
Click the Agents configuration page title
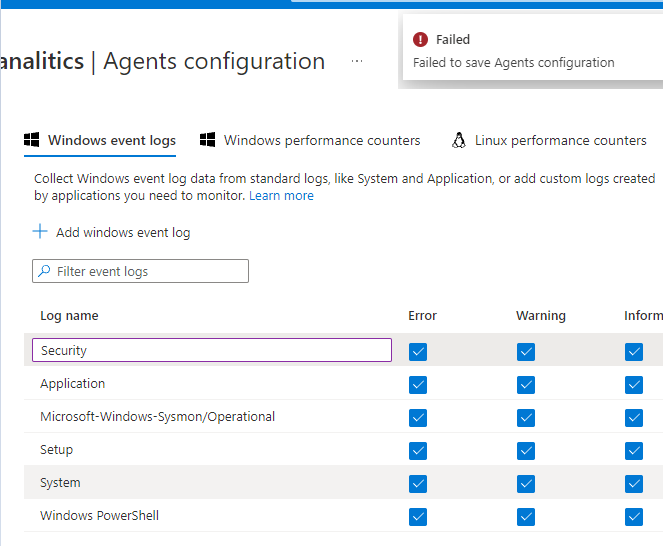pos(214,61)
